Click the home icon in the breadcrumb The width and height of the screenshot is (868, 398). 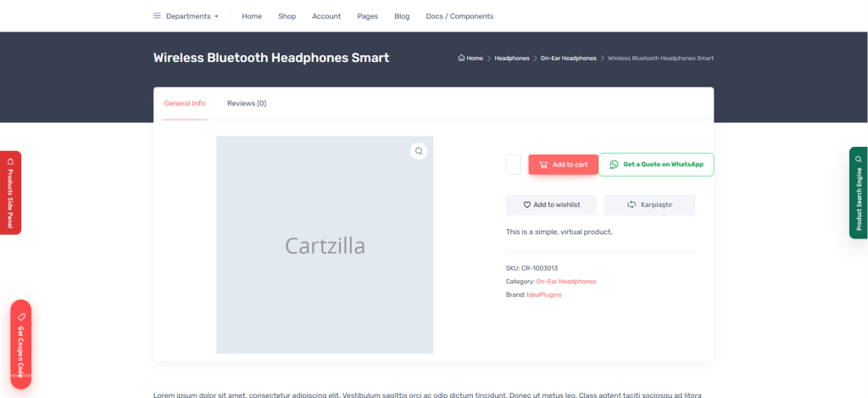click(x=461, y=59)
